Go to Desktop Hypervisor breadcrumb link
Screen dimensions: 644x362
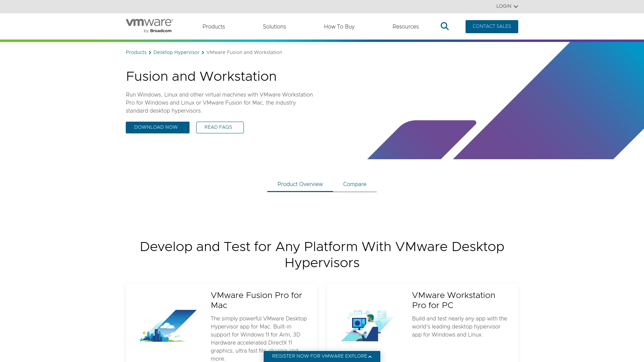click(x=176, y=52)
